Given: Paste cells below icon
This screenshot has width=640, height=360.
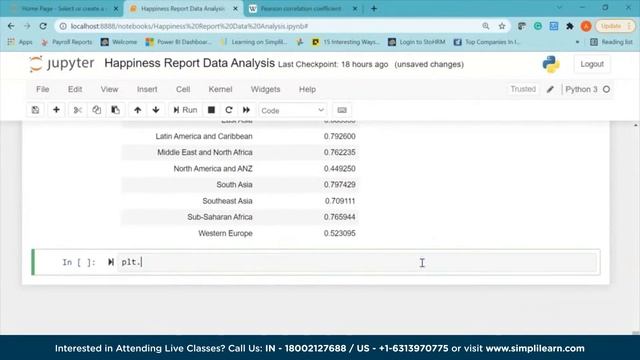Looking at the screenshot, I should click(x=116, y=110).
